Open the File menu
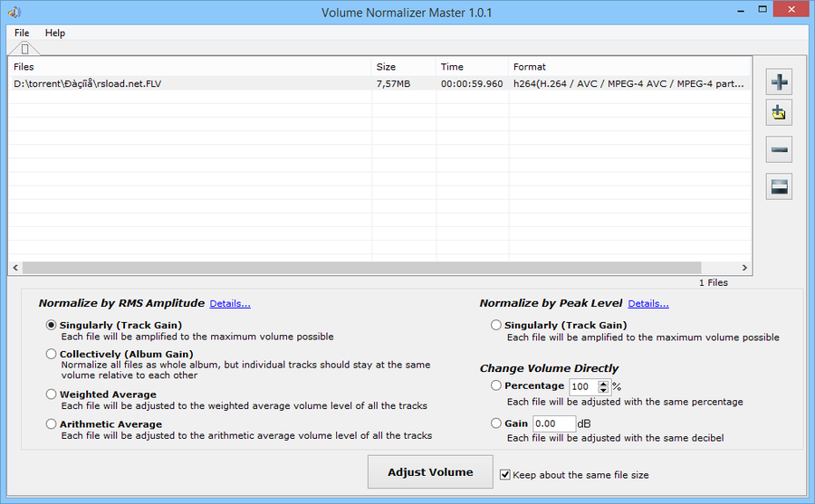Image resolution: width=815 pixels, height=504 pixels. pos(22,33)
